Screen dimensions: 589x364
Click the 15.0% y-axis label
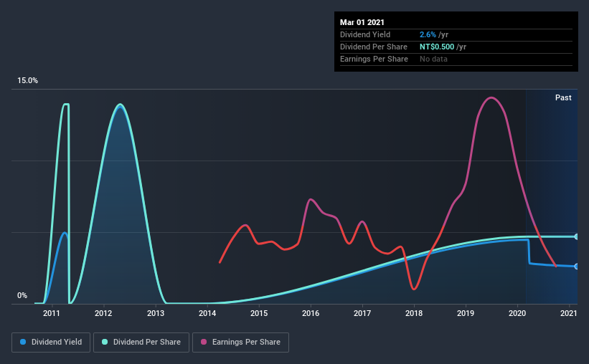[x=27, y=81]
